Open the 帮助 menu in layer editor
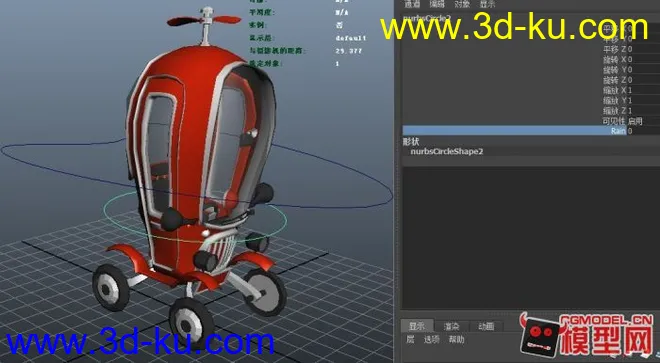Screen dimensions: 660x363 tap(456, 339)
